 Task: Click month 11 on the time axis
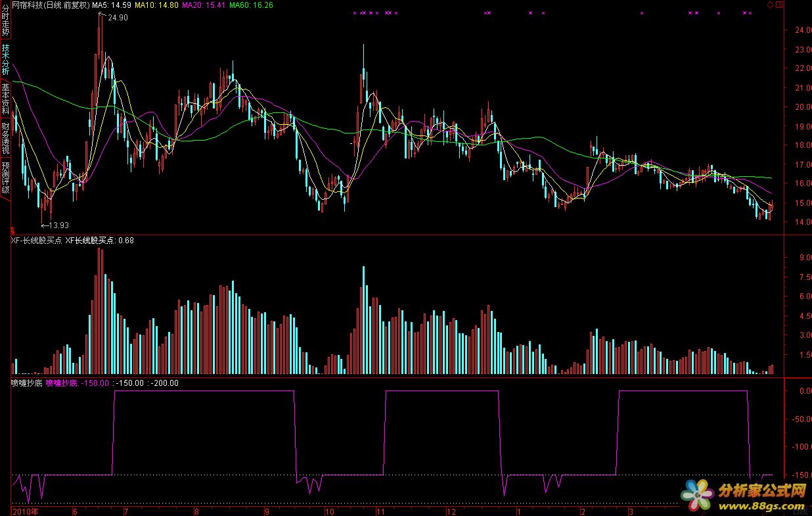tap(380, 511)
